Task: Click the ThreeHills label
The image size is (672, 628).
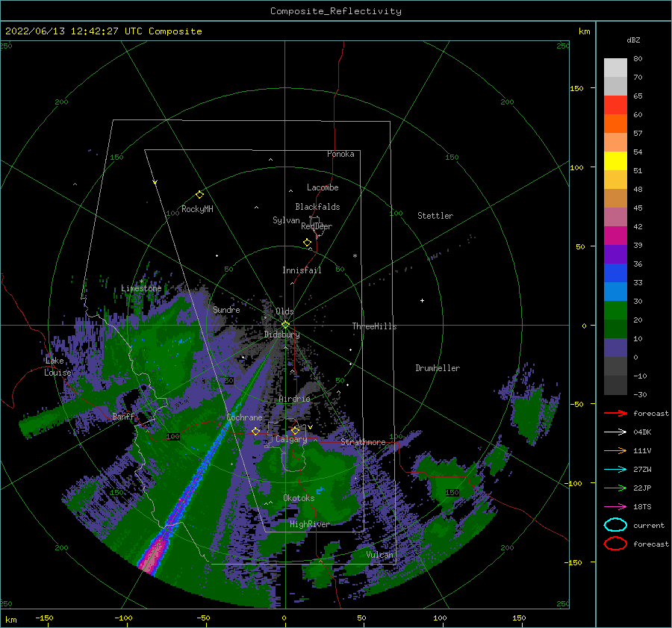Action: (375, 326)
